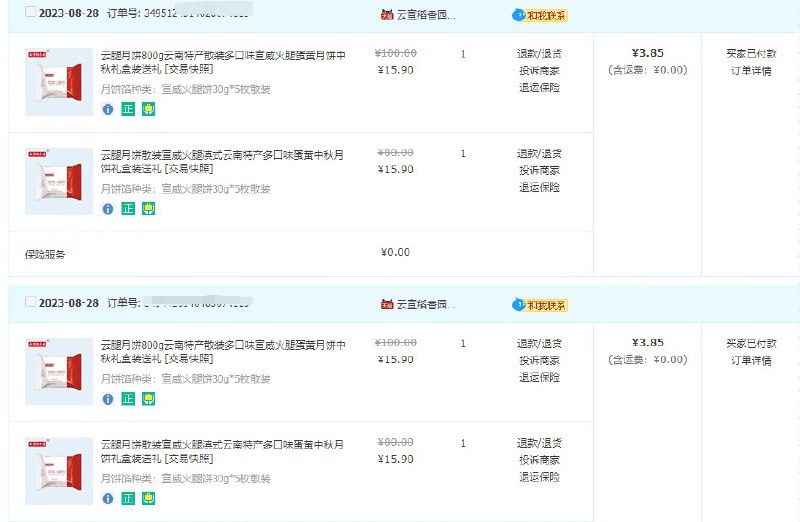Viewport: 800px width, 522px height.
Task: Click green 正 icon under 800g item, second order
Action: coord(128,399)
